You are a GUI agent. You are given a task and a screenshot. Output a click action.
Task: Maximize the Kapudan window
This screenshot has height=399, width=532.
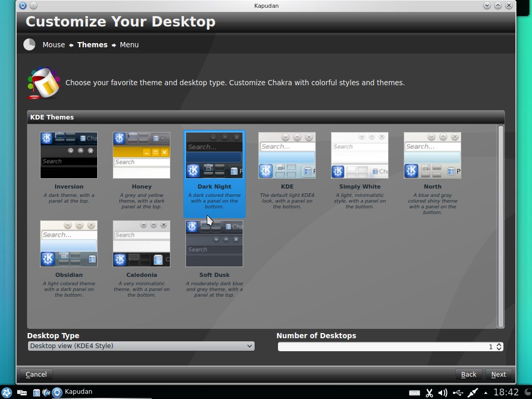coord(498,5)
